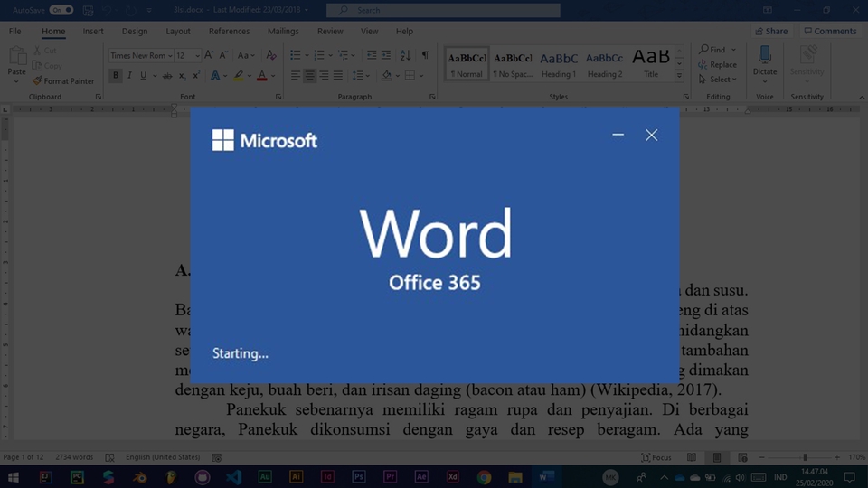Screen dimensions: 868x488
Task: Apply the Heading 1 style
Action: pos(559,63)
